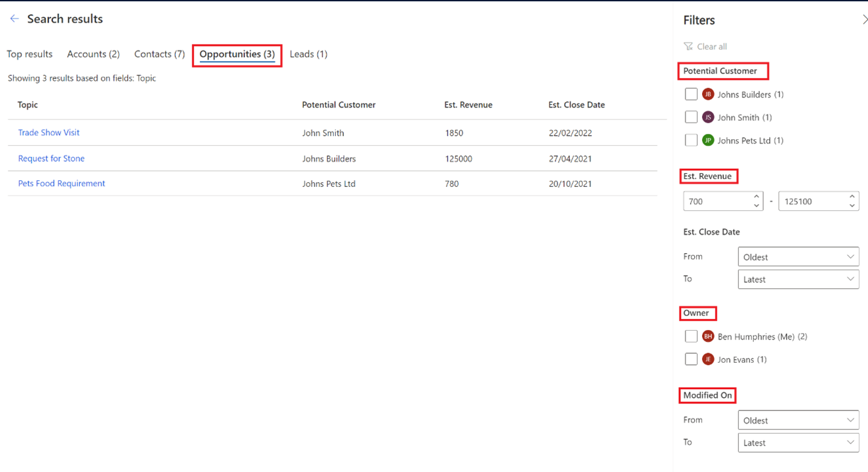Click John Smith cell in results table
Image resolution: width=868 pixels, height=472 pixels.
click(x=323, y=133)
